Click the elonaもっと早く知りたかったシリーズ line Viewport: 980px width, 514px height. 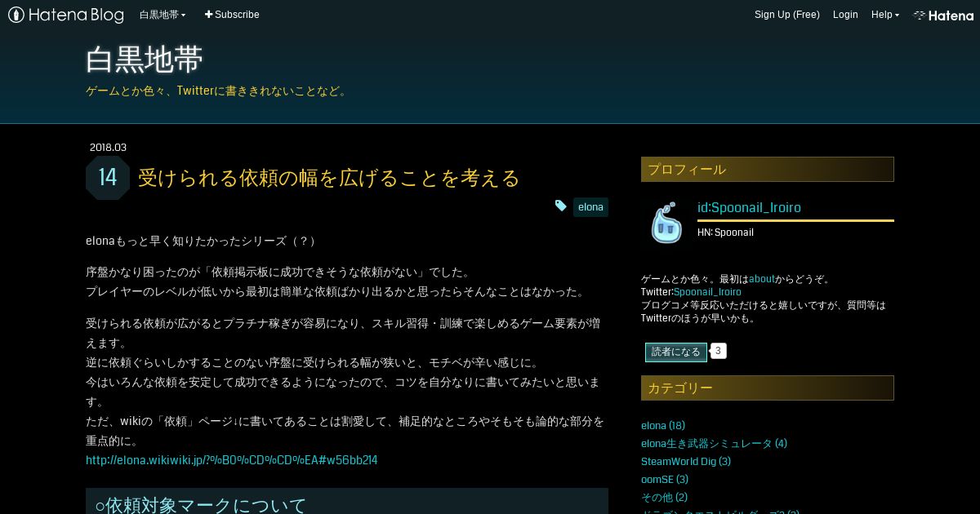(x=201, y=241)
